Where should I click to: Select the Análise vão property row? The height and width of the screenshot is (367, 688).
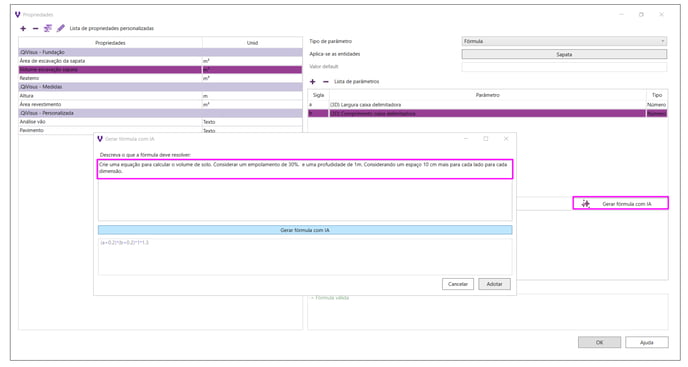tap(160, 122)
